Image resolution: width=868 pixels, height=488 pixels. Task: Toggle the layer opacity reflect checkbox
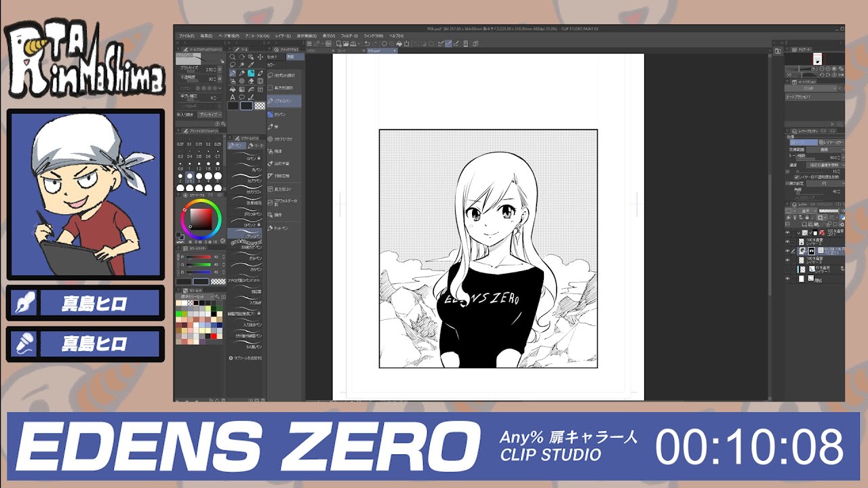(x=796, y=177)
